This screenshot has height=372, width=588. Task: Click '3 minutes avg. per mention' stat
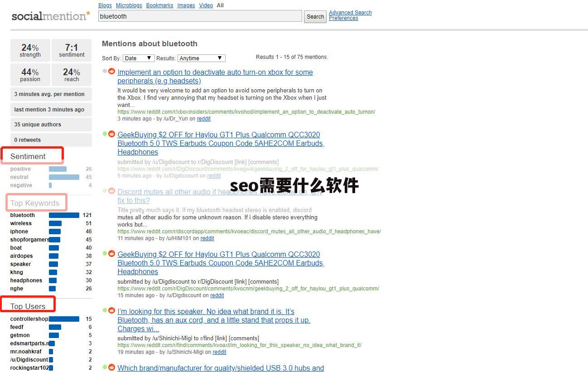[51, 94]
